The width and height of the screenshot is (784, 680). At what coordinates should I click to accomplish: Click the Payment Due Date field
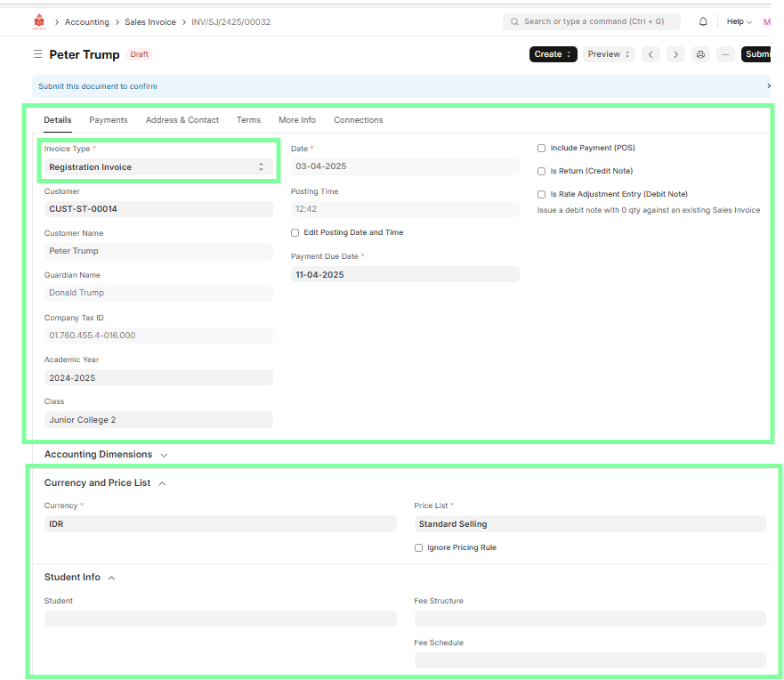point(405,275)
